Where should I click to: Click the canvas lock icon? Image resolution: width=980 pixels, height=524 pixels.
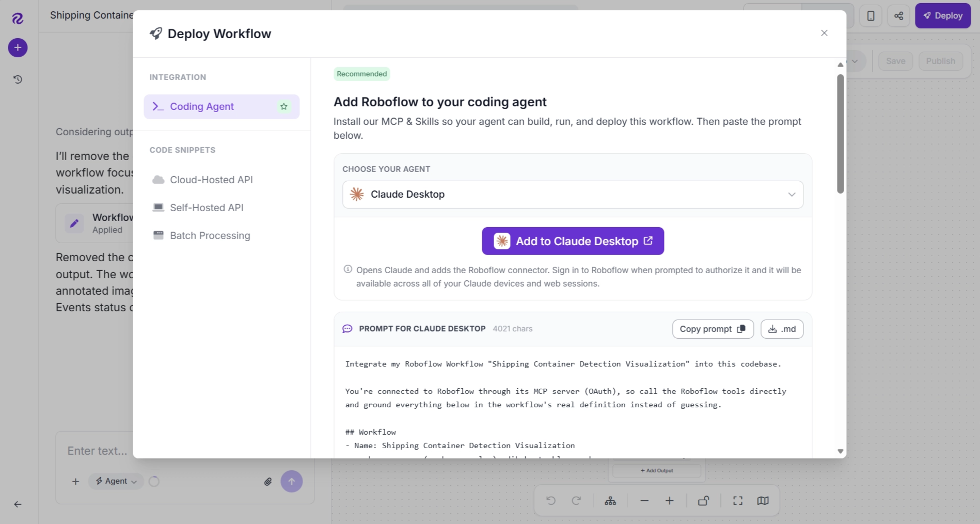tap(703, 501)
